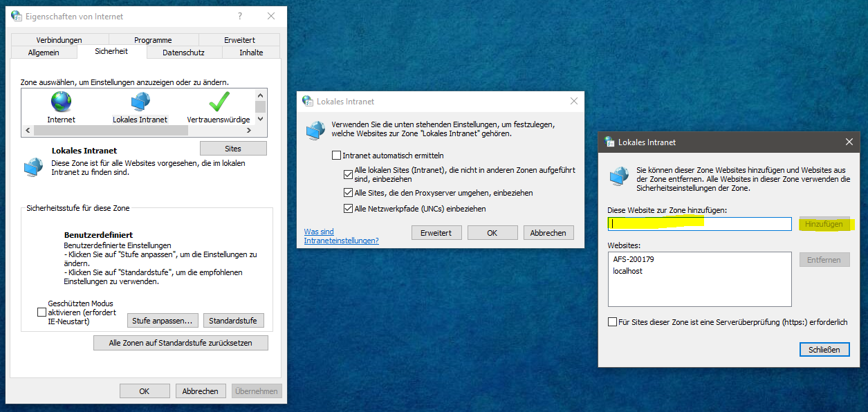
Task: Select the Sicherheit tab
Action: [x=111, y=51]
